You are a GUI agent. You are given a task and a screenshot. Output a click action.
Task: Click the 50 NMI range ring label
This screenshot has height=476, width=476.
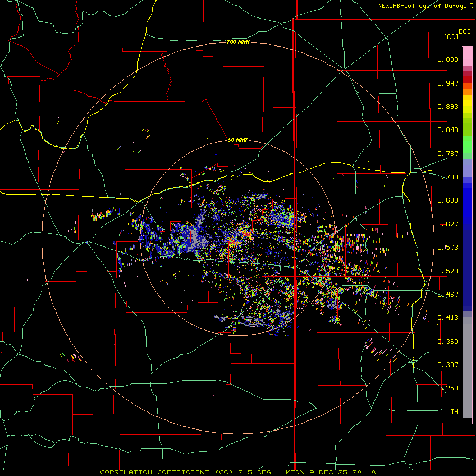[237, 140]
